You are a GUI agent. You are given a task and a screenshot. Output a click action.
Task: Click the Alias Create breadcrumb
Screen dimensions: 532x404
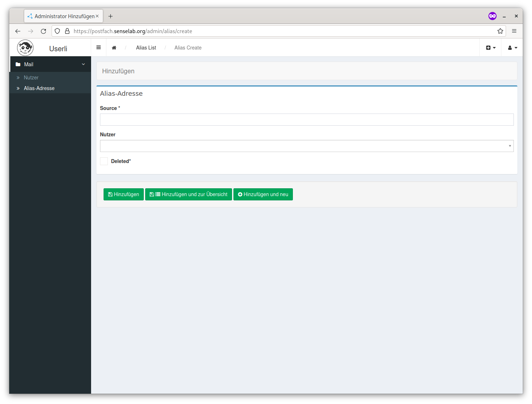tap(188, 48)
